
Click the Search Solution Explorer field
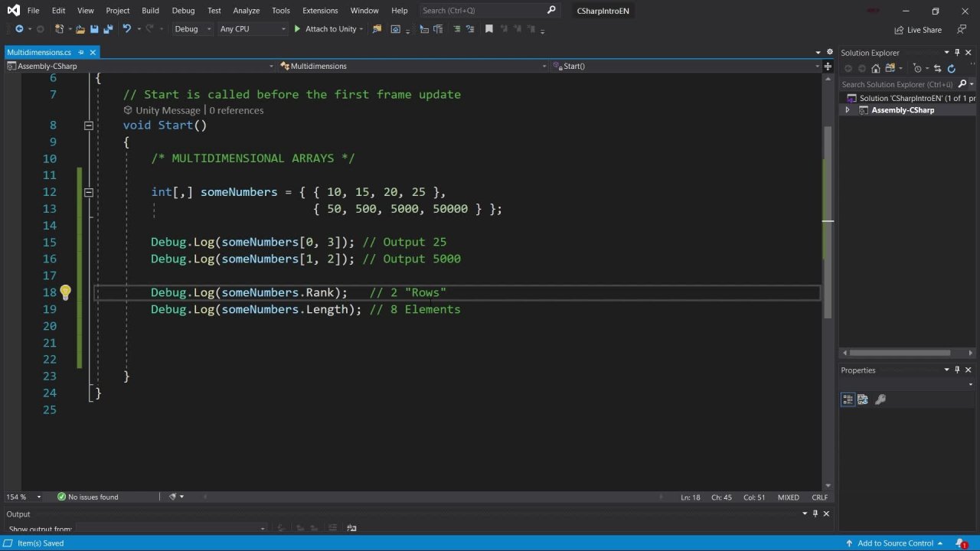pyautogui.click(x=897, y=84)
